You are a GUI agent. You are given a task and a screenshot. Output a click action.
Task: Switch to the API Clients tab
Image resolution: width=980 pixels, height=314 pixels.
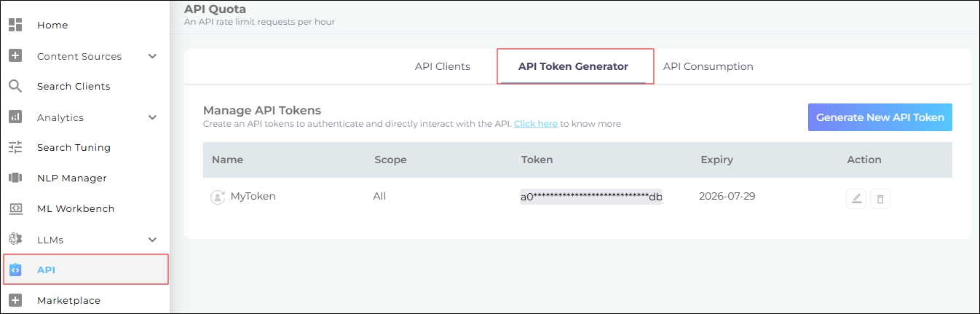[443, 66]
